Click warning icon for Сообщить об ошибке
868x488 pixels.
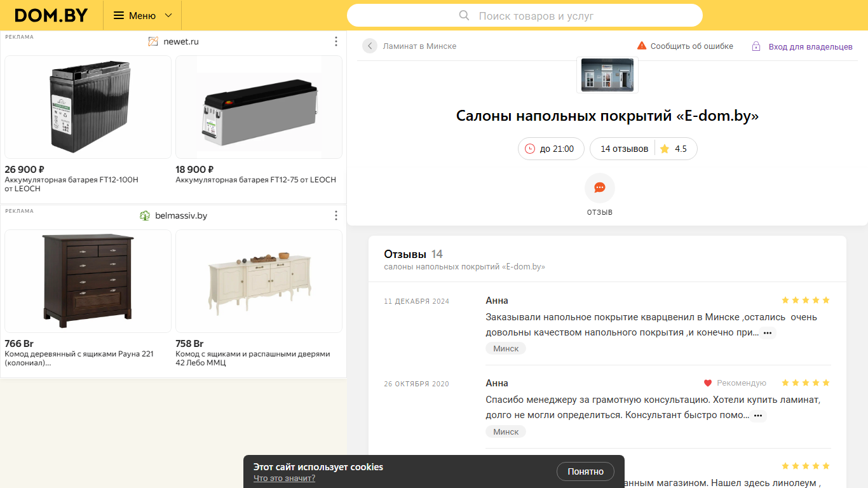(642, 46)
